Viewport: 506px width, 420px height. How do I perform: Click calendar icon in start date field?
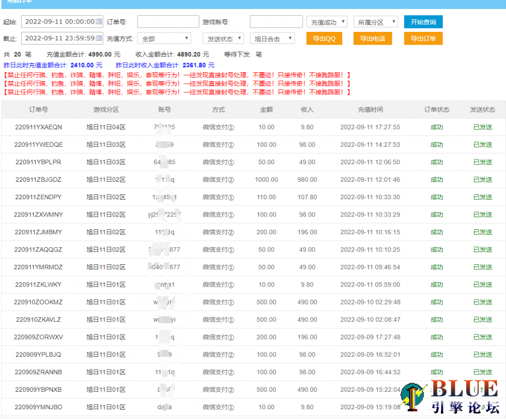(x=99, y=22)
